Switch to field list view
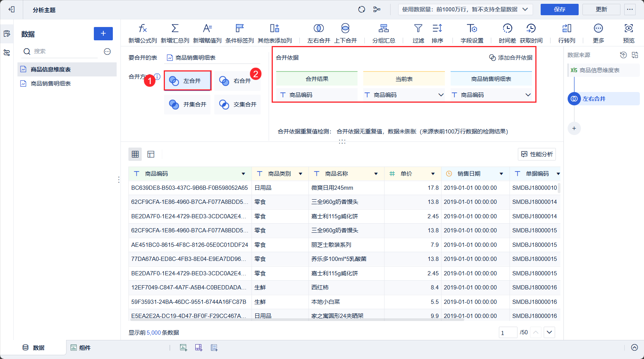644x359 pixels. (151, 154)
